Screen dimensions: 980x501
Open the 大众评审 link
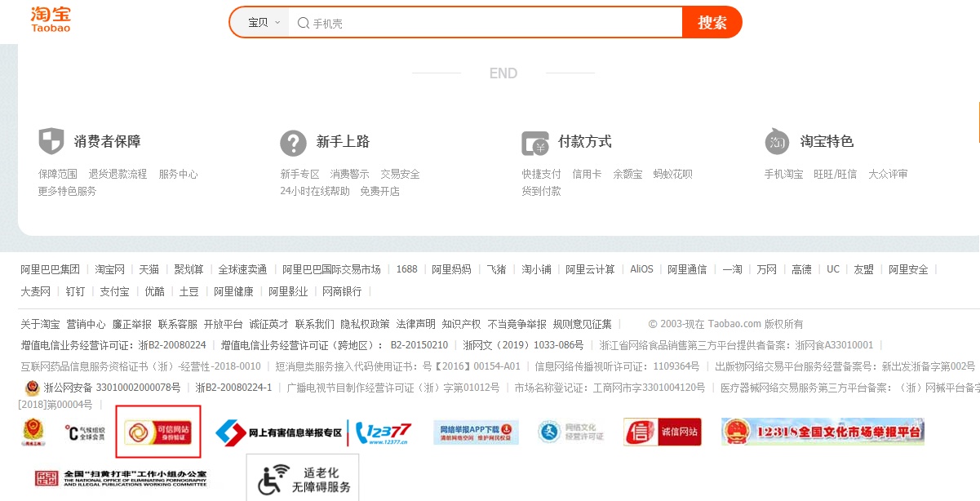[x=888, y=175]
